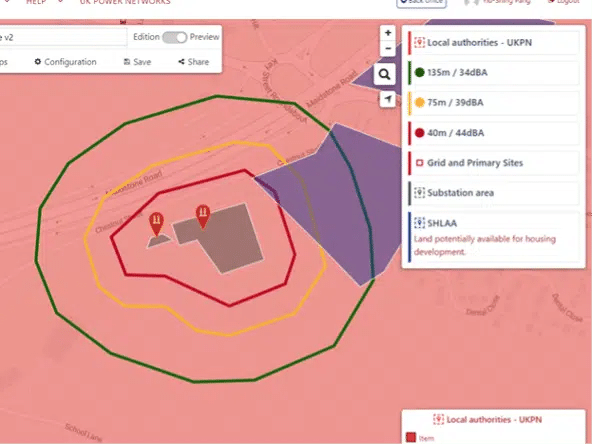Image resolution: width=593 pixels, height=445 pixels.
Task: Click the right red substation map pin
Action: tap(203, 217)
